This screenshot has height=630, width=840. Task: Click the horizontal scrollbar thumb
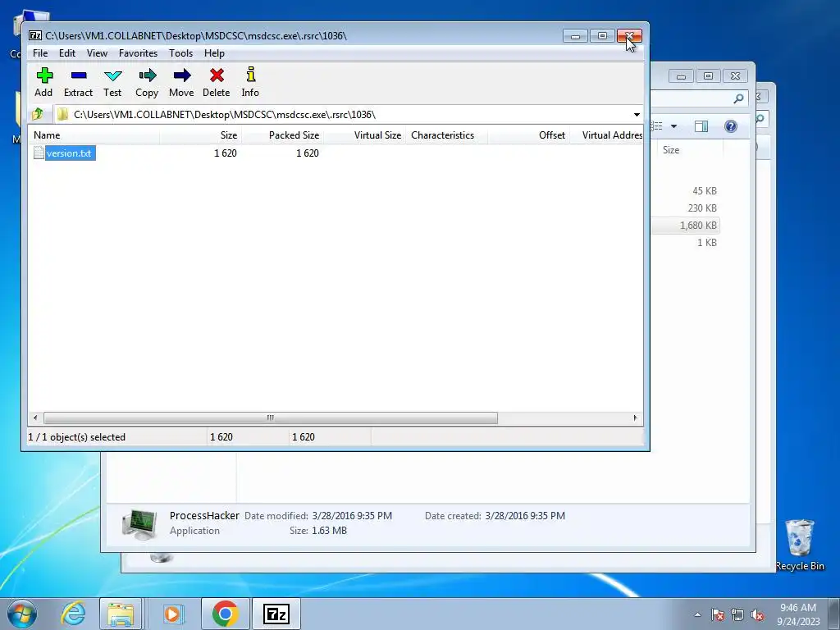271,418
